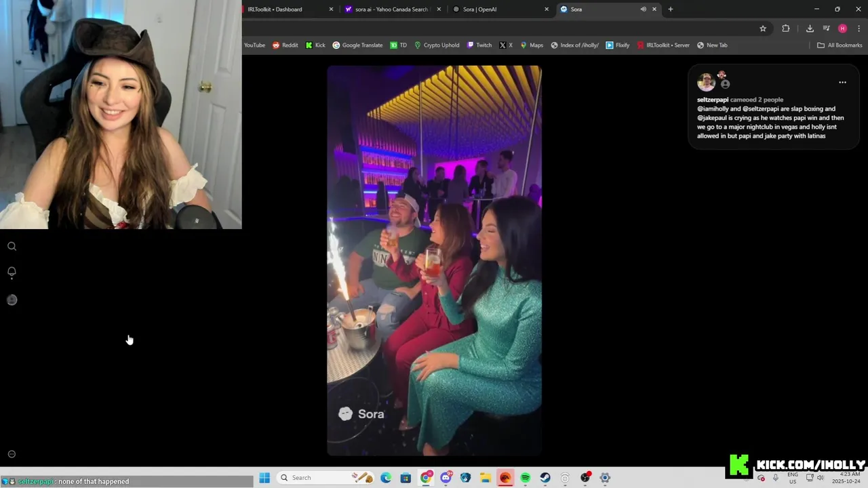
Task: Click the seltzerpapi username on the post
Action: click(713, 100)
